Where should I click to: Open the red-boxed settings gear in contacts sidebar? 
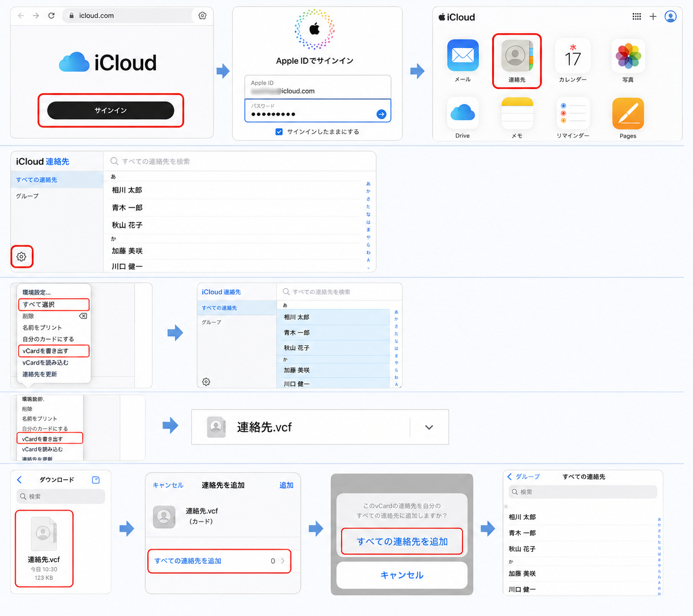[x=21, y=257]
